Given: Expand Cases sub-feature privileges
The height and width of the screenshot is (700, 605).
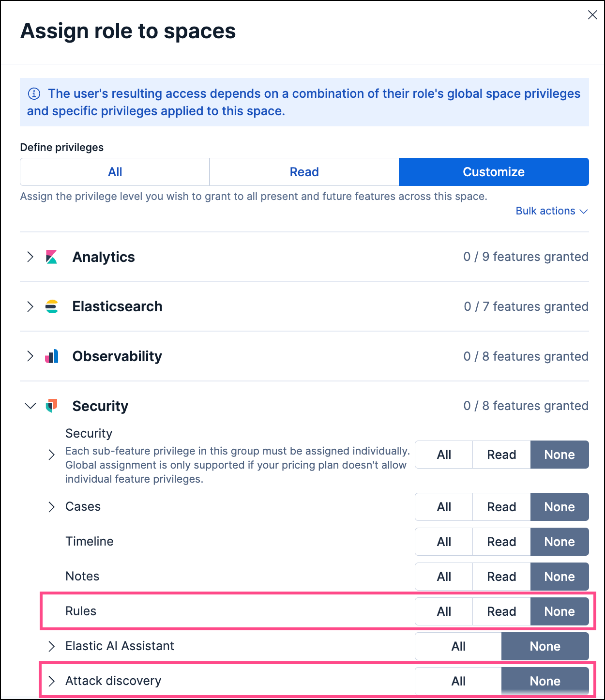Looking at the screenshot, I should (x=52, y=507).
